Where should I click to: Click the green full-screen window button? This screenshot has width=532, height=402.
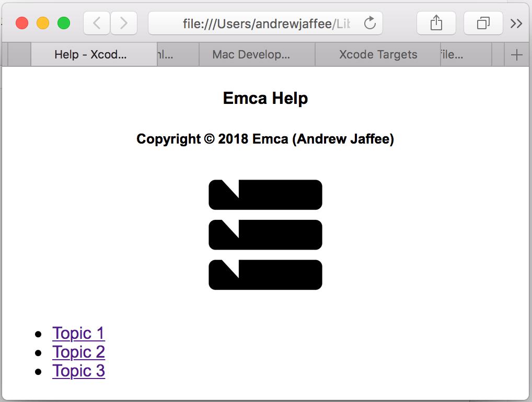pyautogui.click(x=64, y=23)
